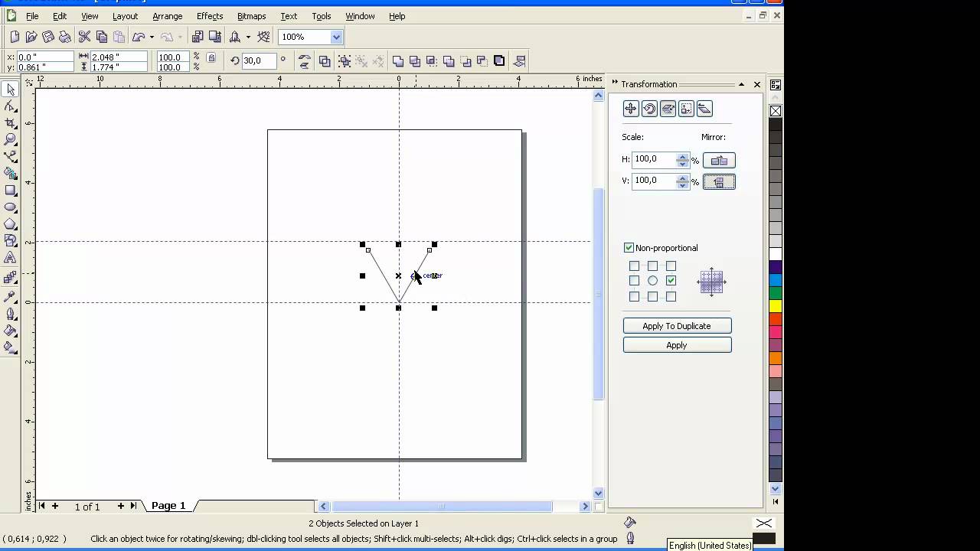Uncheck the Non-proportional checkbox
Screen dimensions: 980x551
point(629,248)
